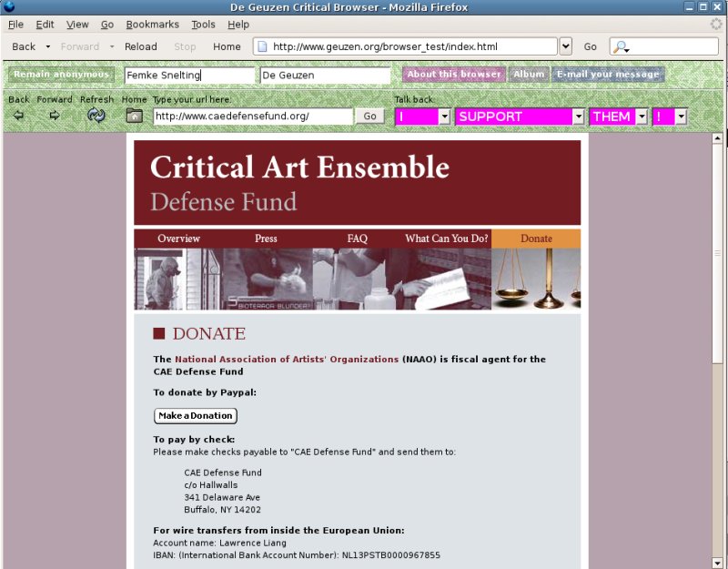
Task: Open the Go menu
Action: coord(107,25)
